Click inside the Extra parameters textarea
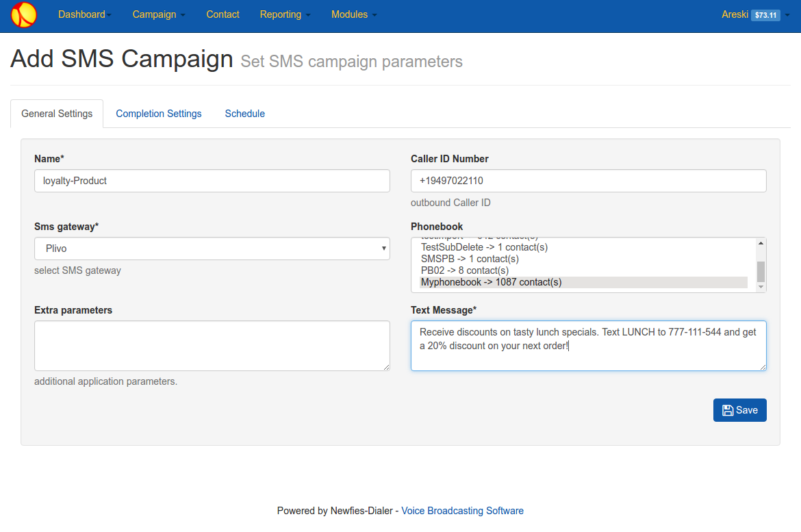The height and width of the screenshot is (532, 801). tap(212, 346)
